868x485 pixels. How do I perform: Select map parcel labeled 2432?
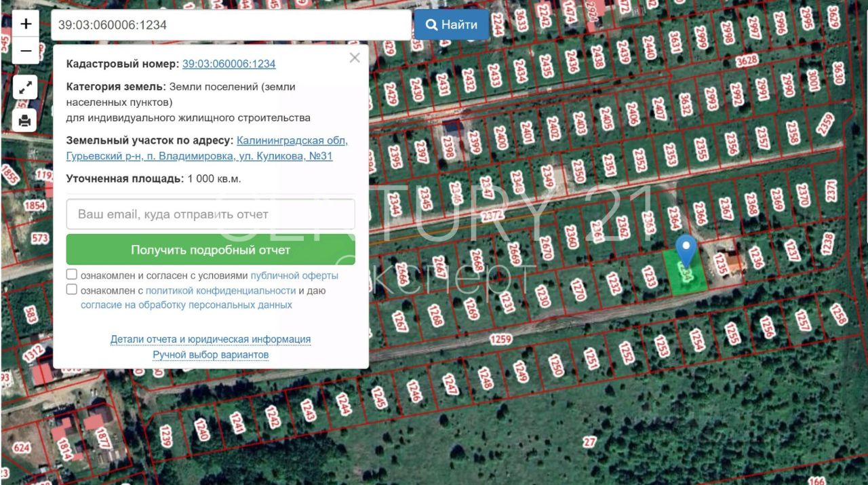click(469, 80)
